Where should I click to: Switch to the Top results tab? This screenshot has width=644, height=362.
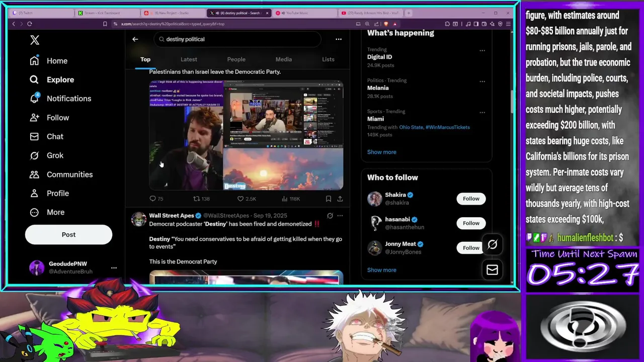(x=145, y=59)
